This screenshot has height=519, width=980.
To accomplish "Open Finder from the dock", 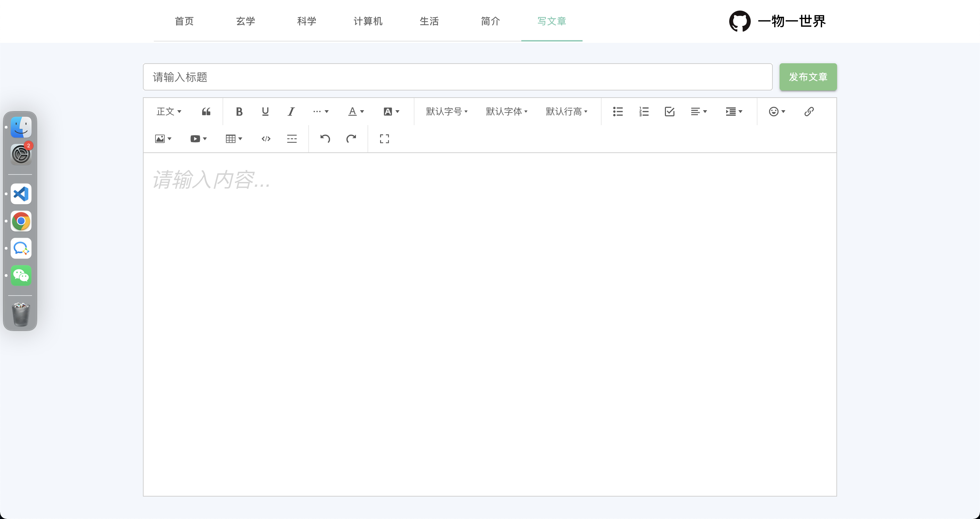I will click(x=21, y=127).
